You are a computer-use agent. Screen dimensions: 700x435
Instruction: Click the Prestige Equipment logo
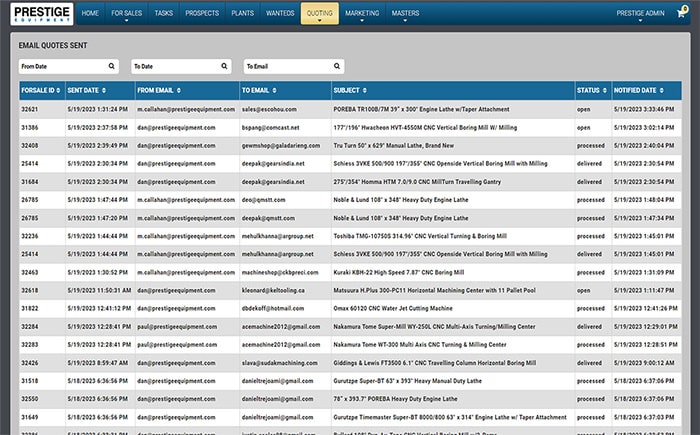pos(42,13)
